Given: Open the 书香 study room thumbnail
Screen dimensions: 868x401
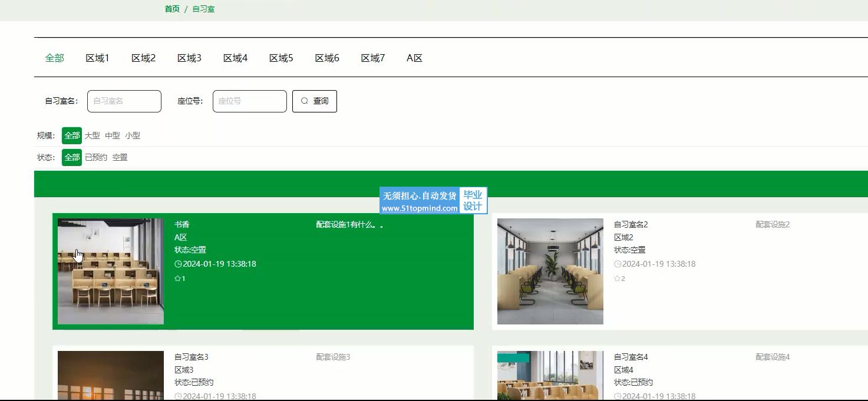Looking at the screenshot, I should (x=111, y=271).
